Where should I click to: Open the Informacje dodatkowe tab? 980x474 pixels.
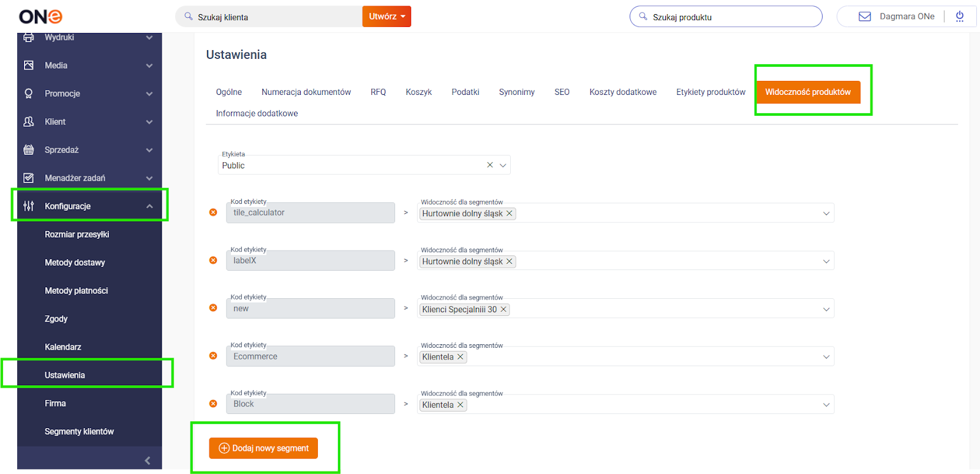[257, 113]
